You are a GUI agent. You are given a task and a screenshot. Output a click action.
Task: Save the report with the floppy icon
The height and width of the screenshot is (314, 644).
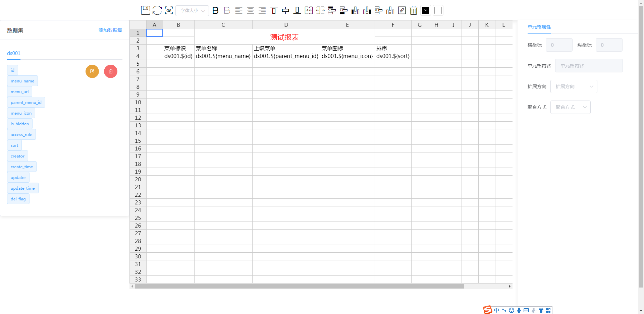point(146,10)
